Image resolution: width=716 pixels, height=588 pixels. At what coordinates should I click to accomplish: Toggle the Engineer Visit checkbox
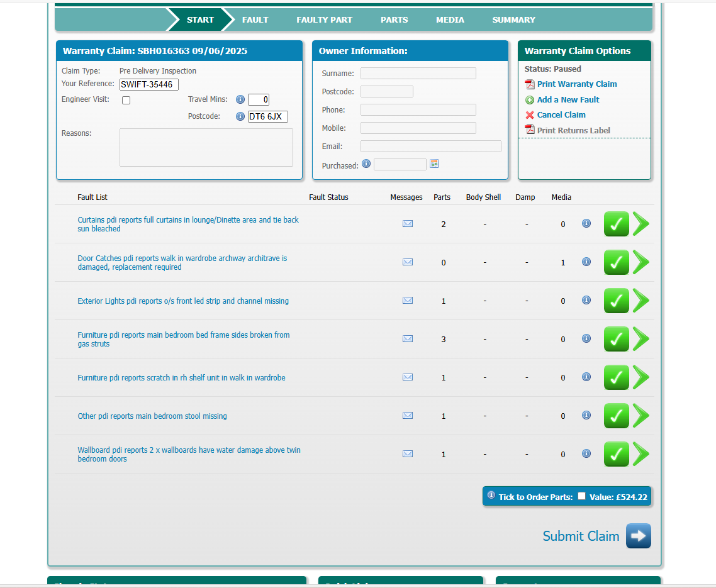[126, 101]
